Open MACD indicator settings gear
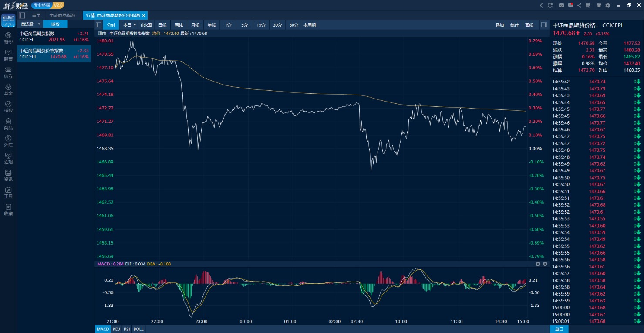This screenshot has height=333, width=644. coord(545,264)
